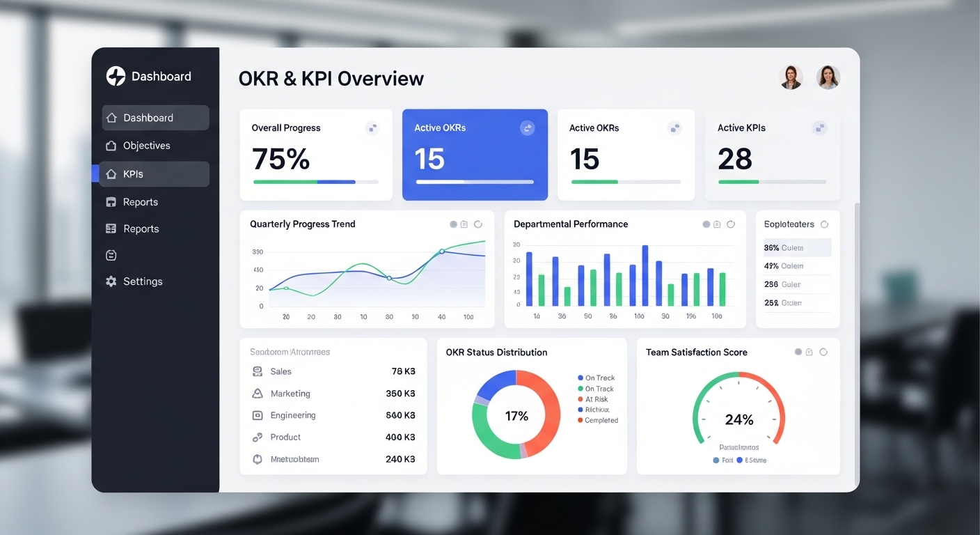Open the Team Satisfaction Score clipboard icon
Image resolution: width=980 pixels, height=535 pixels.
coord(809,352)
